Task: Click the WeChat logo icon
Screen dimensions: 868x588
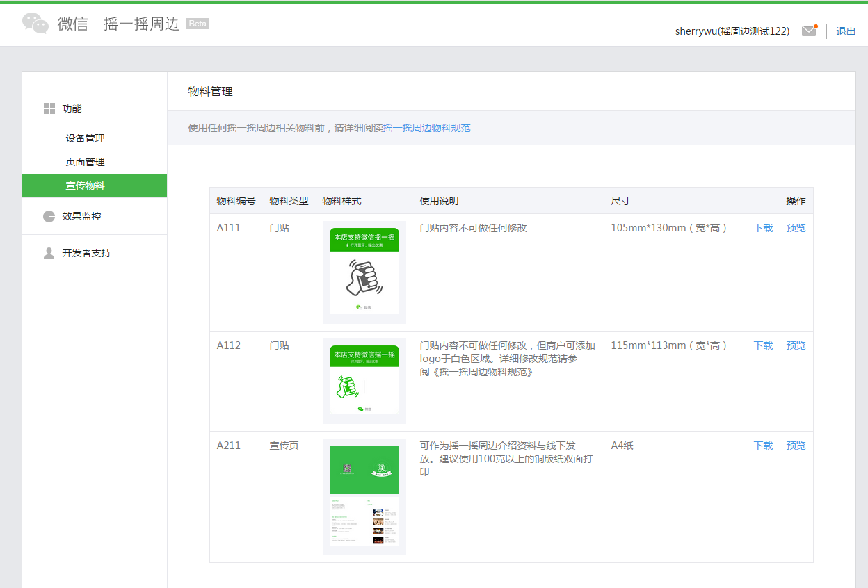Action: click(x=35, y=23)
